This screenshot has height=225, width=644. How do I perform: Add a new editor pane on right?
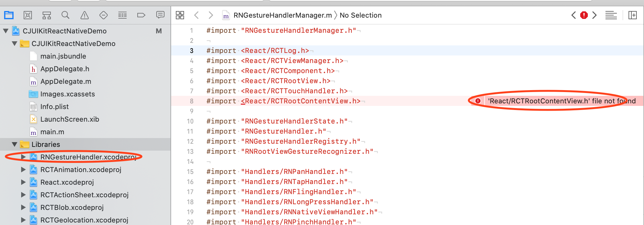coord(633,15)
